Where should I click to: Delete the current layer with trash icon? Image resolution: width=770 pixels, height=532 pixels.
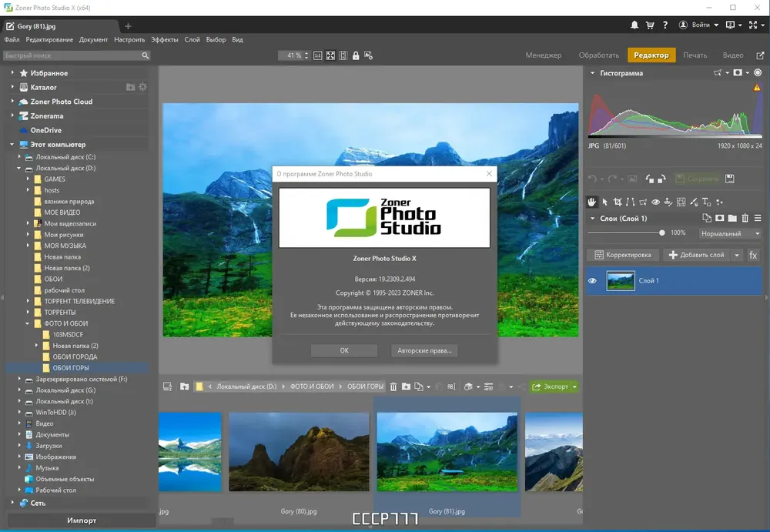click(x=745, y=218)
